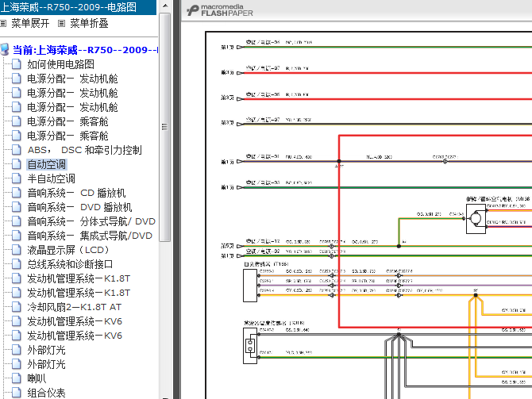The width and height of the screenshot is (532, 399).
Task: Click the computer icon of root node
Action: (5, 49)
